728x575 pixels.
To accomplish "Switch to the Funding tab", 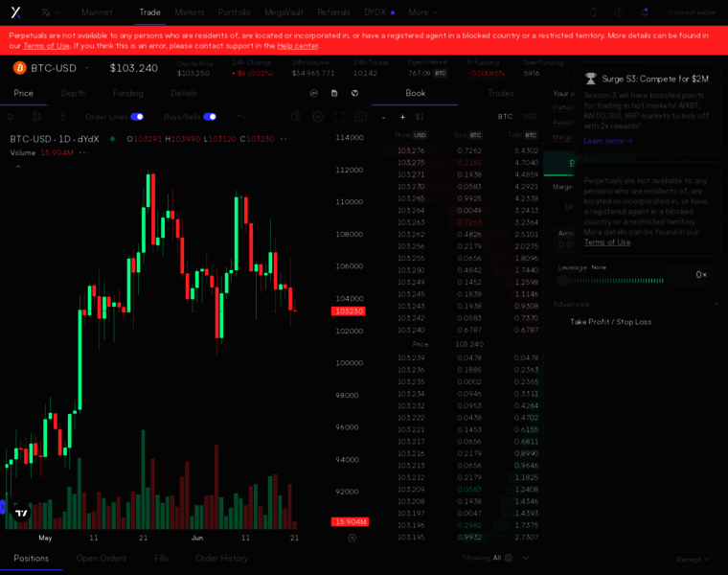I will (127, 93).
